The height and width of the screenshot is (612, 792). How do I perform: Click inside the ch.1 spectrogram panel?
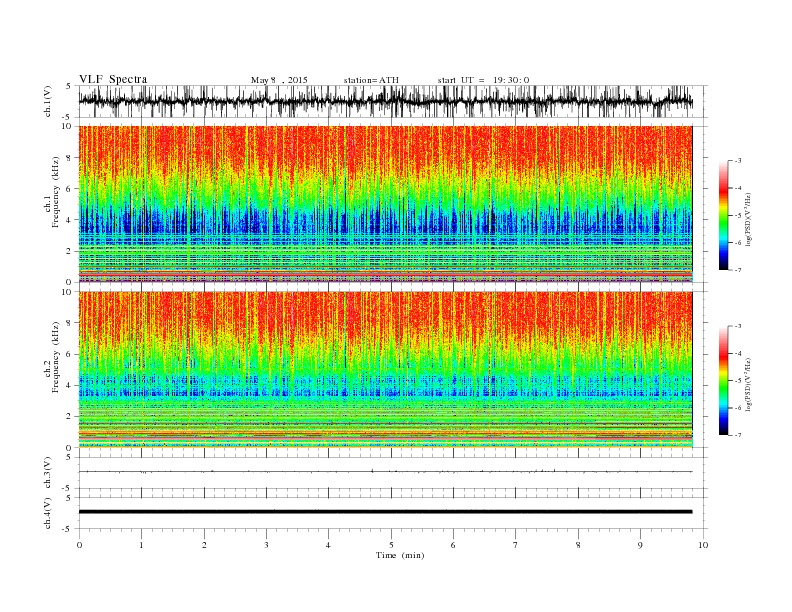[385, 204]
